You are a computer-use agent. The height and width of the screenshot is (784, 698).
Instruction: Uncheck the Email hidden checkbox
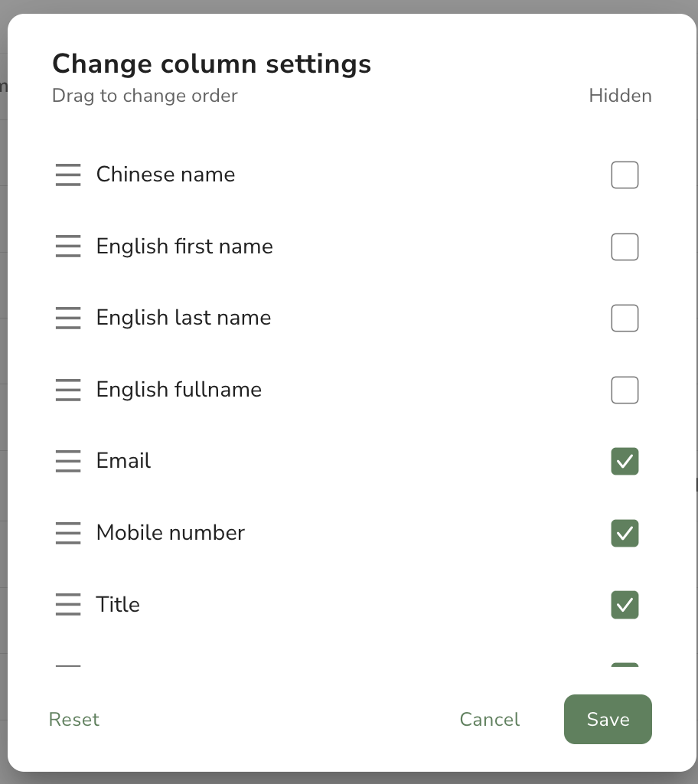pos(625,461)
